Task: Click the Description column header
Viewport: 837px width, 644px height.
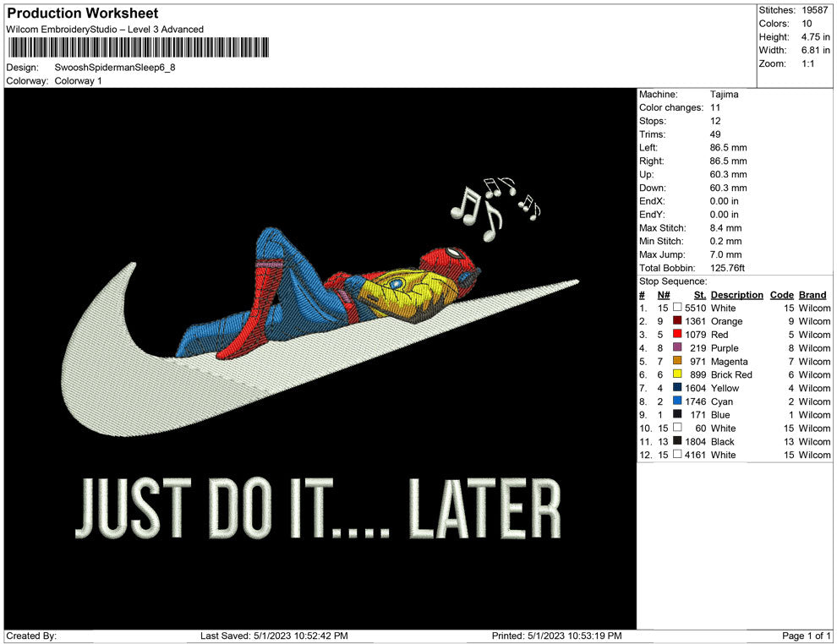Action: (x=736, y=295)
